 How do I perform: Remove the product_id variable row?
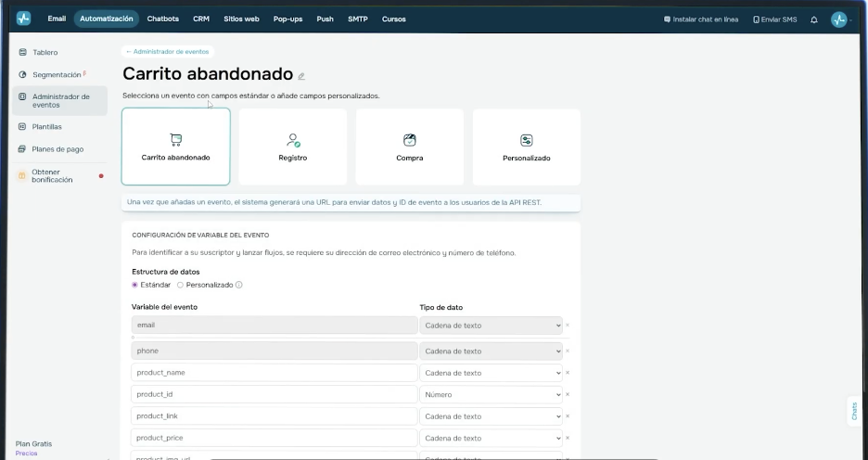tap(568, 394)
